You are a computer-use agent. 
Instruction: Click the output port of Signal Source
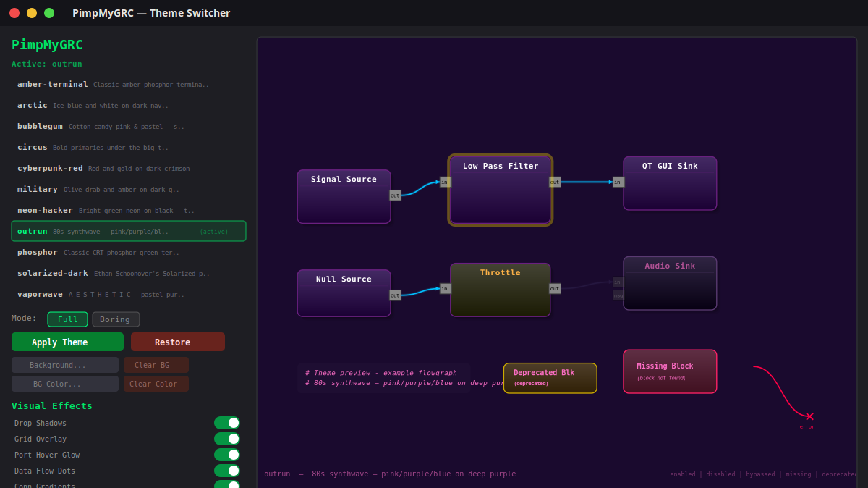click(x=395, y=195)
